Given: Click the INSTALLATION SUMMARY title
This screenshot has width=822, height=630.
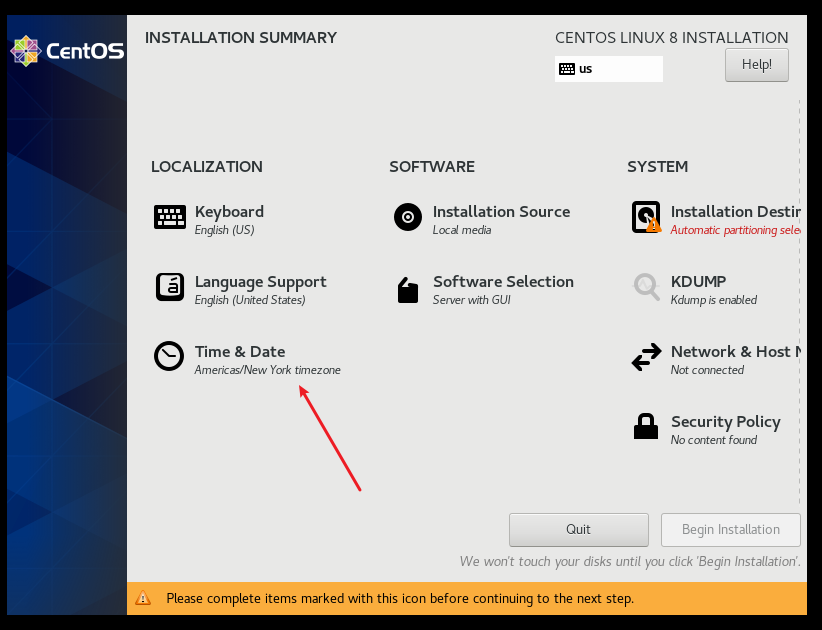Looking at the screenshot, I should tap(241, 38).
